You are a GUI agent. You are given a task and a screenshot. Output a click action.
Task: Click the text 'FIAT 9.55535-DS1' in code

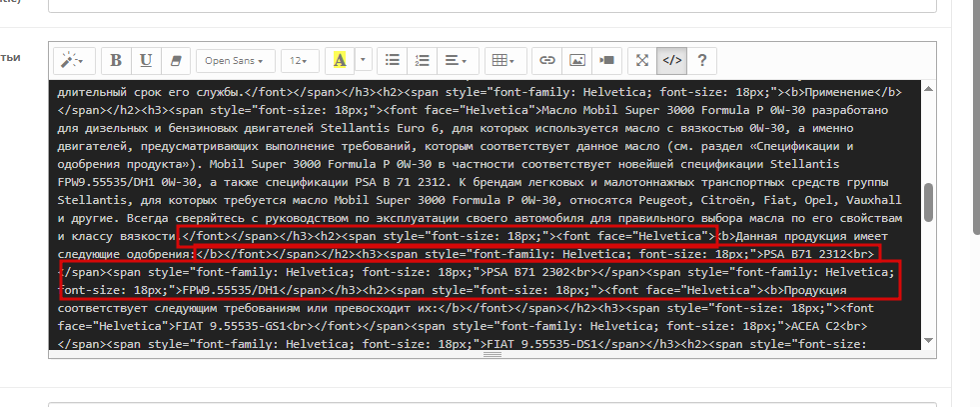tap(541, 345)
